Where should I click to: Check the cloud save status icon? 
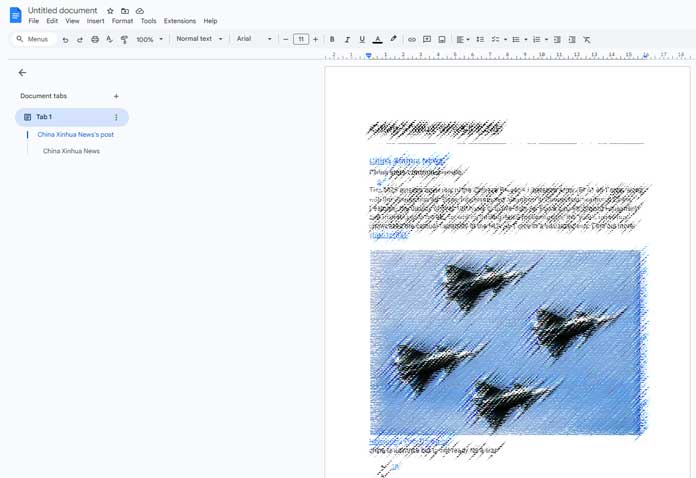coord(140,11)
